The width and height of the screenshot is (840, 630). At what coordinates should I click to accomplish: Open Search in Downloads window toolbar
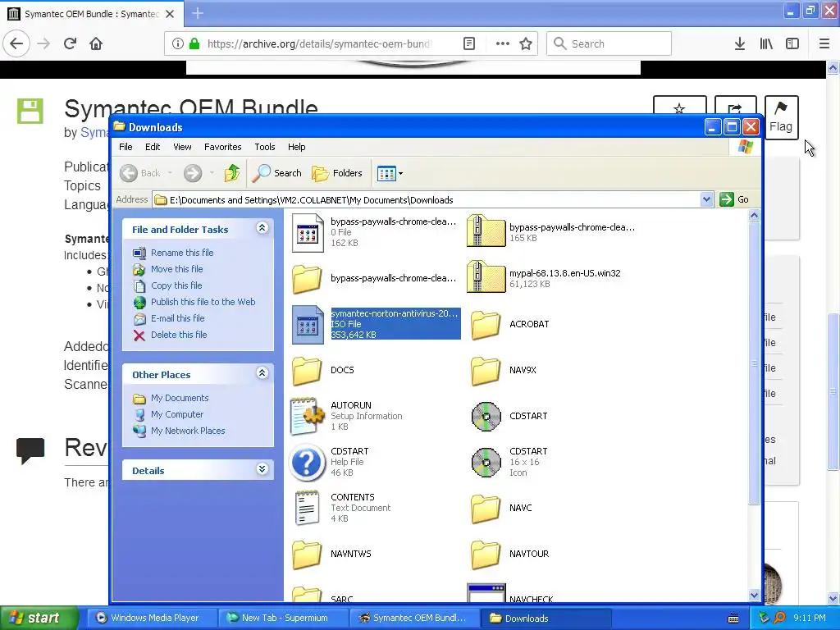(x=277, y=173)
